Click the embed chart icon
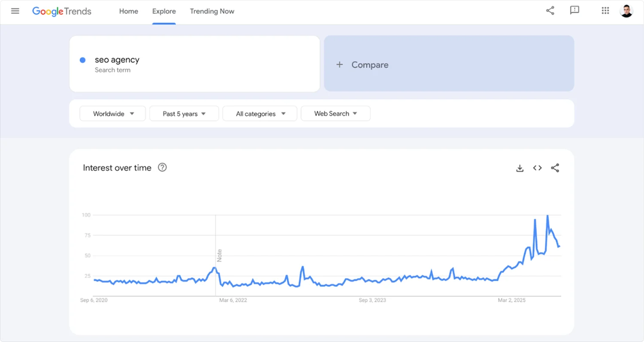This screenshot has width=644, height=342. tap(537, 168)
